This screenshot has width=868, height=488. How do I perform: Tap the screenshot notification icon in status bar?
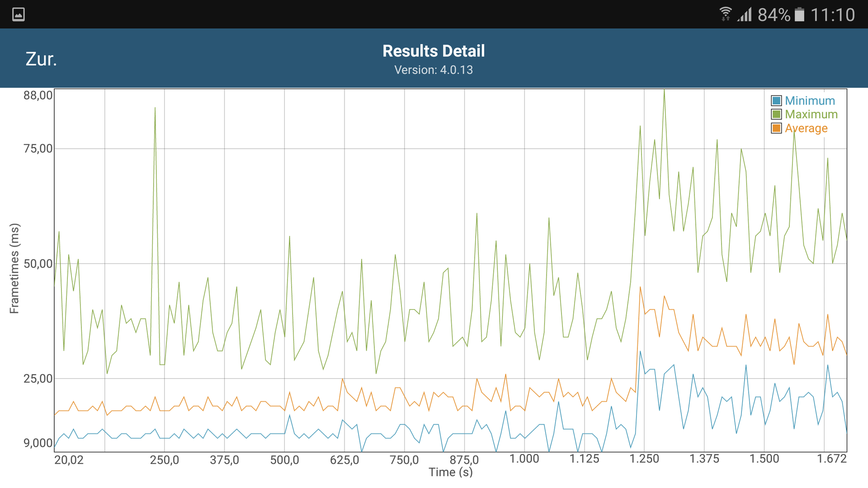pyautogui.click(x=19, y=14)
